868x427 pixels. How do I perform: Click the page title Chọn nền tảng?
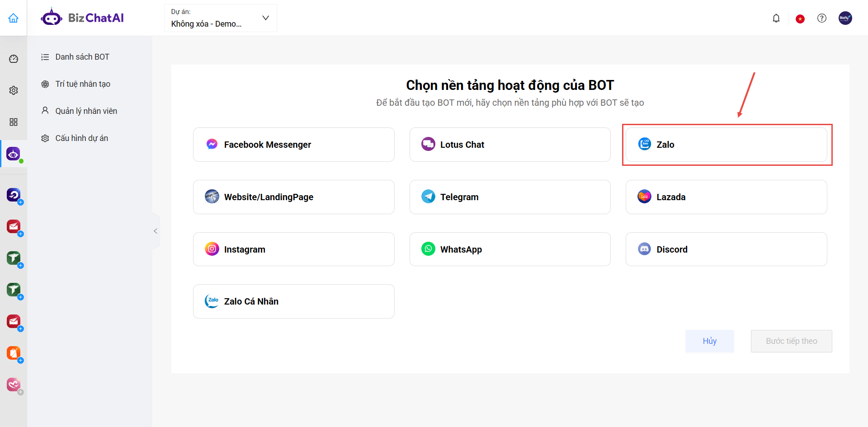pos(510,85)
